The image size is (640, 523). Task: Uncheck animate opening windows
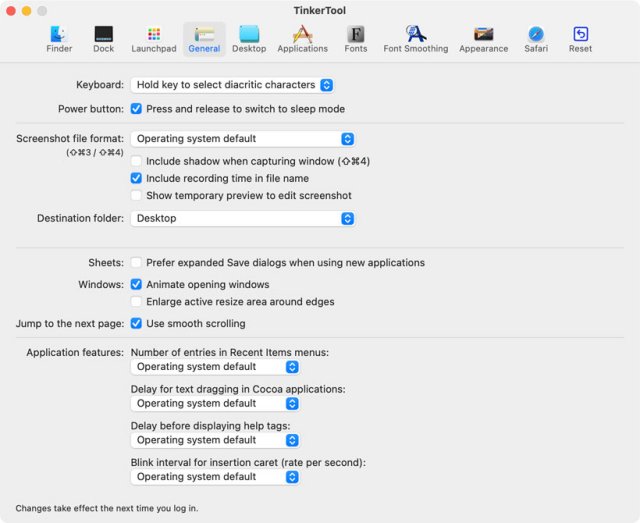(x=136, y=284)
